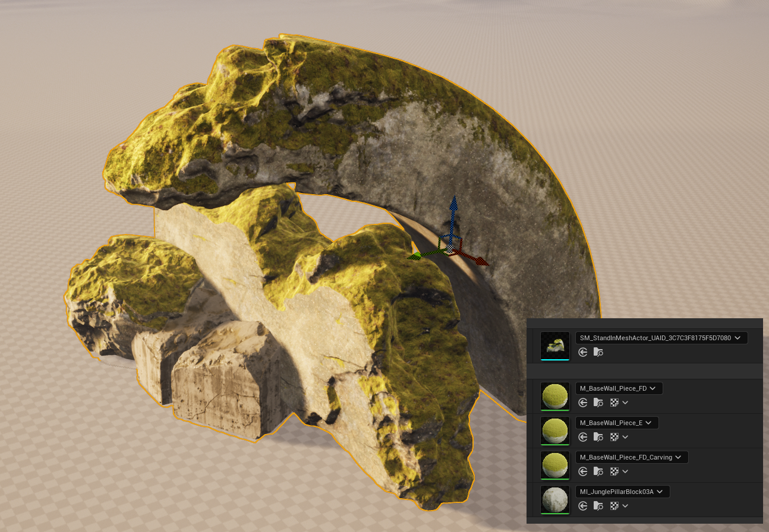Click use-selected arrow for static mesh slot
The image size is (769, 532).
pyautogui.click(x=583, y=352)
